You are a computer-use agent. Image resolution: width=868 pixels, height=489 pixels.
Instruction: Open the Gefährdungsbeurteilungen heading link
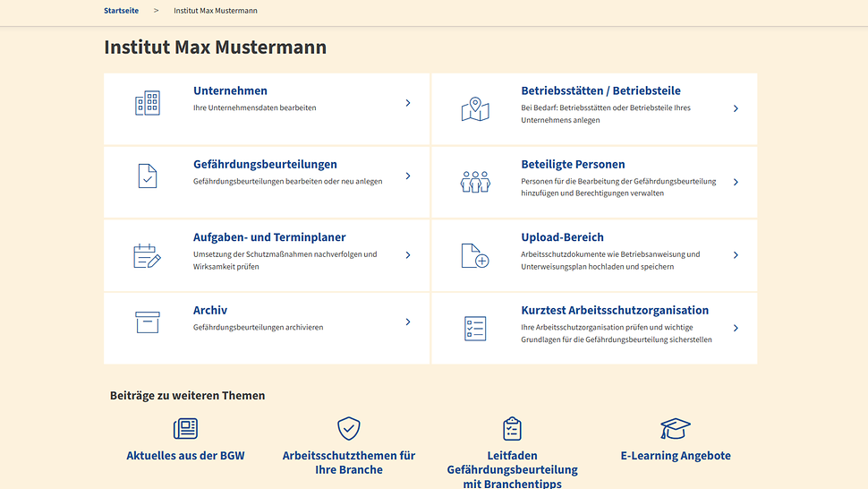[265, 165]
